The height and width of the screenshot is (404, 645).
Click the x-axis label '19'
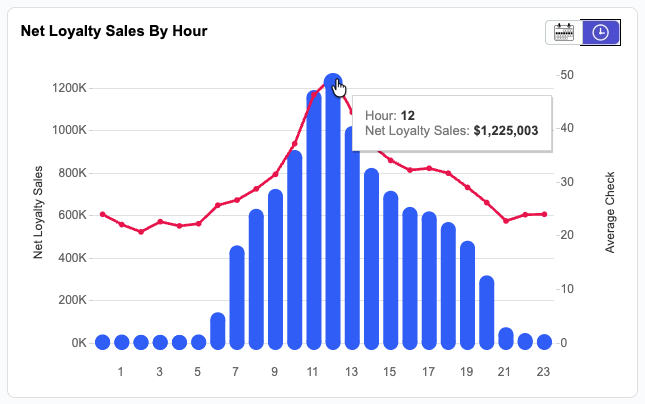(x=466, y=372)
